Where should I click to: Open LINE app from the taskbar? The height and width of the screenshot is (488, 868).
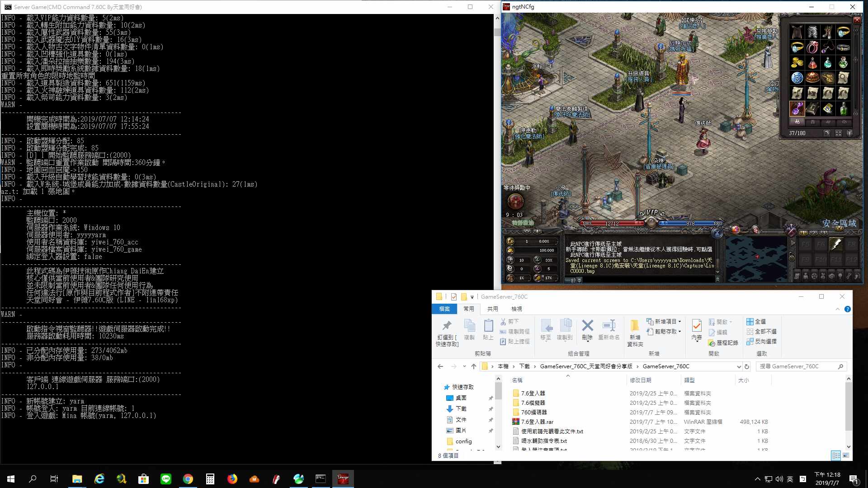(166, 479)
